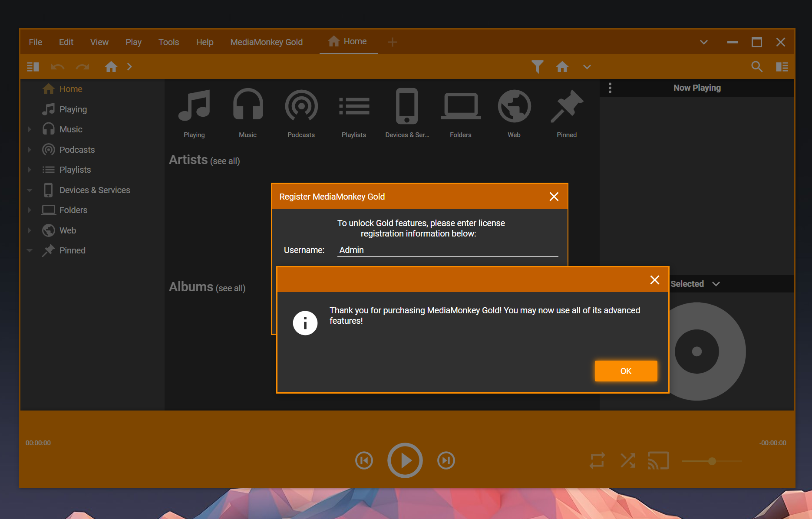Open the Play menu
The height and width of the screenshot is (519, 812).
click(x=133, y=42)
